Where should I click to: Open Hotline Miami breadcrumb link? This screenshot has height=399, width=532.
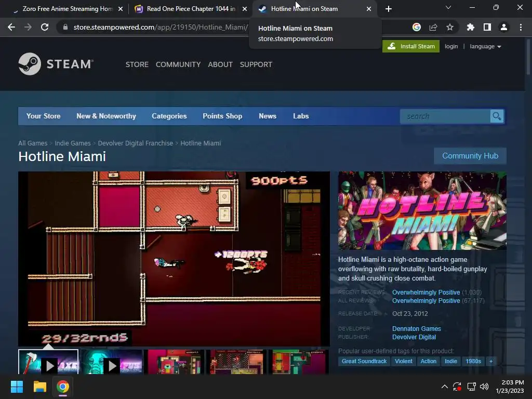[x=201, y=143]
